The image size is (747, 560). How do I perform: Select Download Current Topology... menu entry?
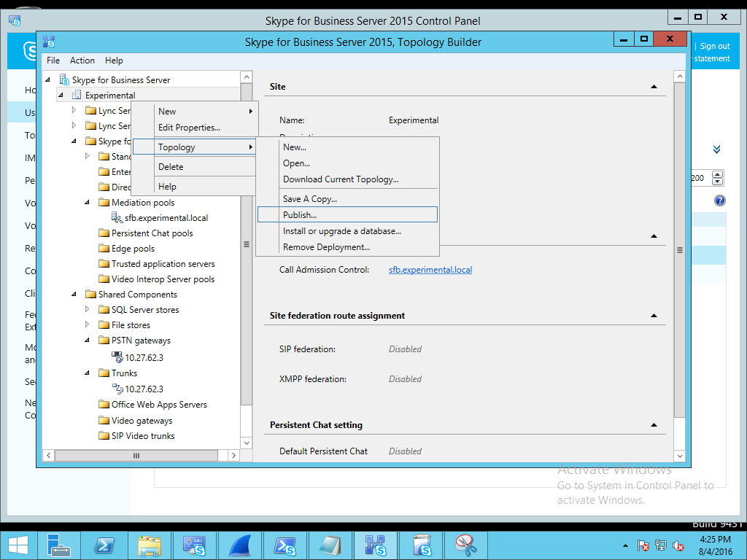click(341, 179)
